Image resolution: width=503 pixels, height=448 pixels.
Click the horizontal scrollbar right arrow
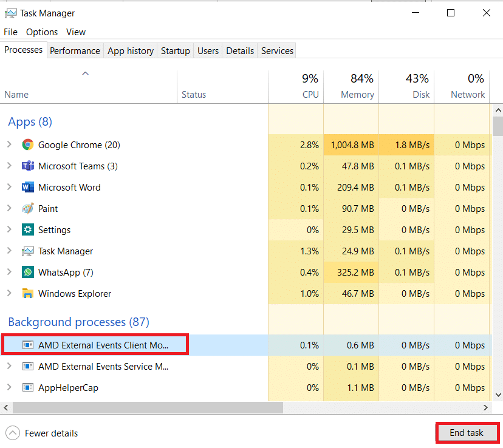(x=485, y=407)
